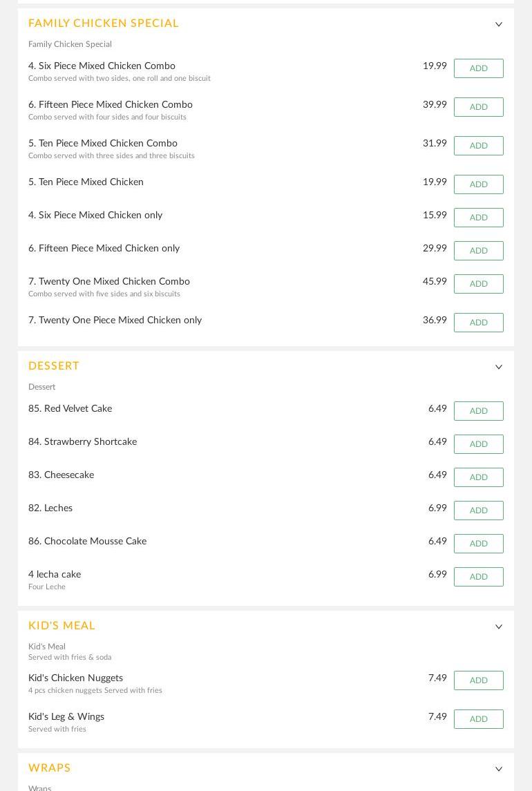Add Six Piece Mixed Chicken only
This screenshot has height=791, width=532.
click(x=478, y=218)
